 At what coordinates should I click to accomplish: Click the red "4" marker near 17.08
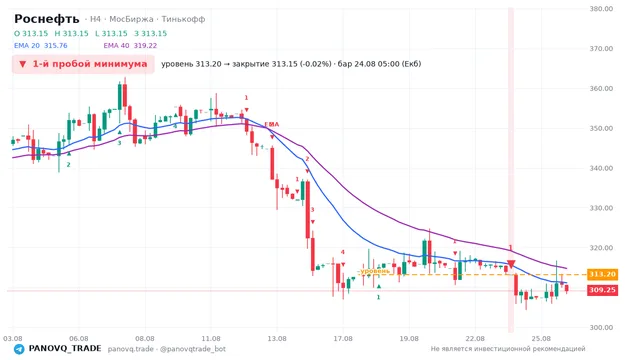tap(343, 252)
